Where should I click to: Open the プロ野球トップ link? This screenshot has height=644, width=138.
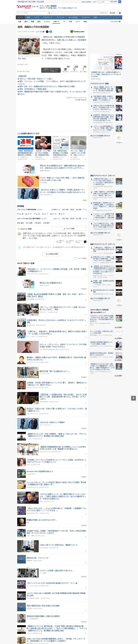tap(56, 210)
